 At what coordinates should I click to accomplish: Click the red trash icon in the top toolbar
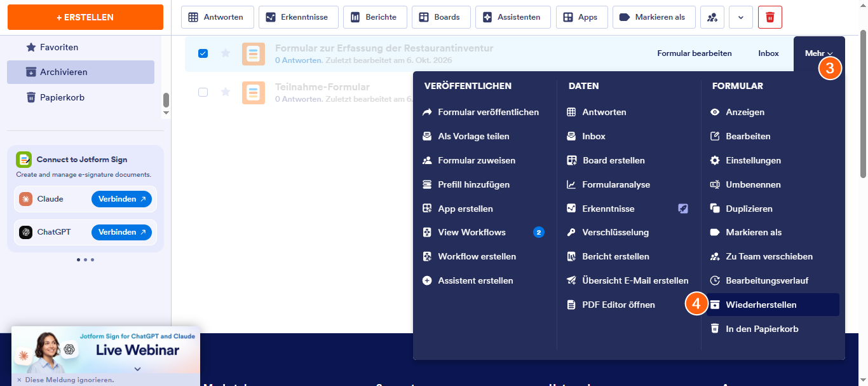770,17
